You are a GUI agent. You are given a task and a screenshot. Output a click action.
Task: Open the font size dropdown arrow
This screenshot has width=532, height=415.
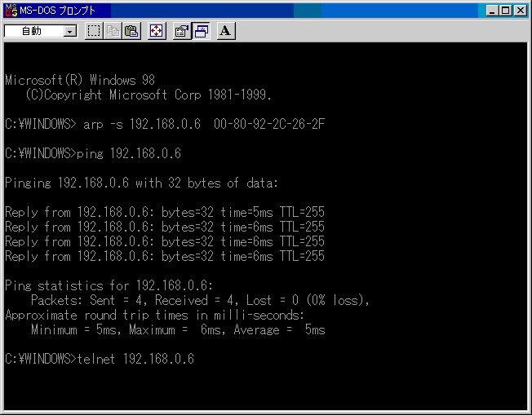tap(70, 32)
